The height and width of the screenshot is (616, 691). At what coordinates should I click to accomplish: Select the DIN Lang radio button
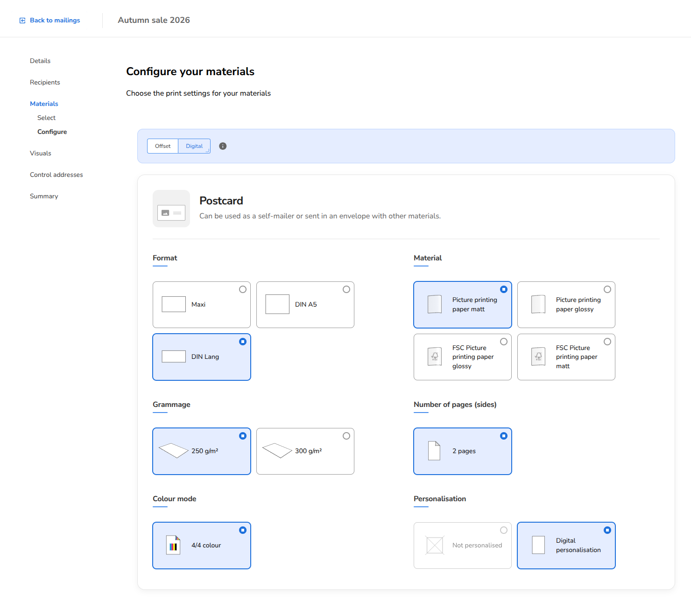click(x=243, y=342)
